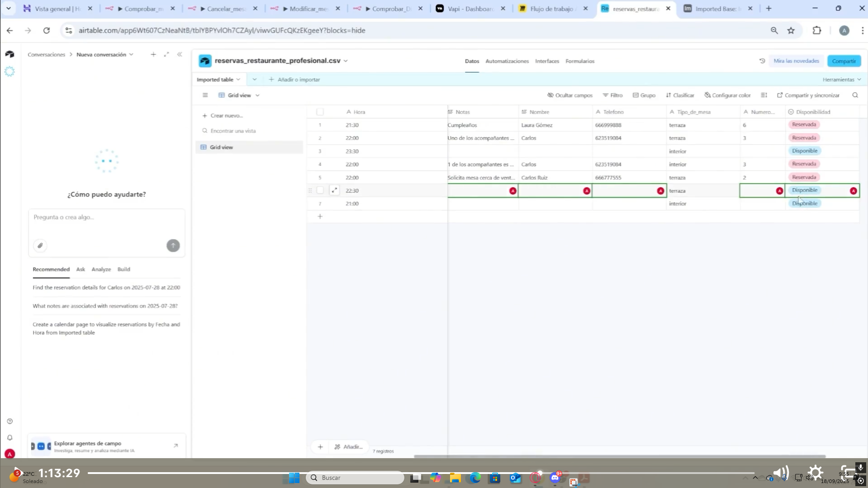Open the base history clock icon
The width and height of the screenshot is (868, 488).
pyautogui.click(x=762, y=61)
